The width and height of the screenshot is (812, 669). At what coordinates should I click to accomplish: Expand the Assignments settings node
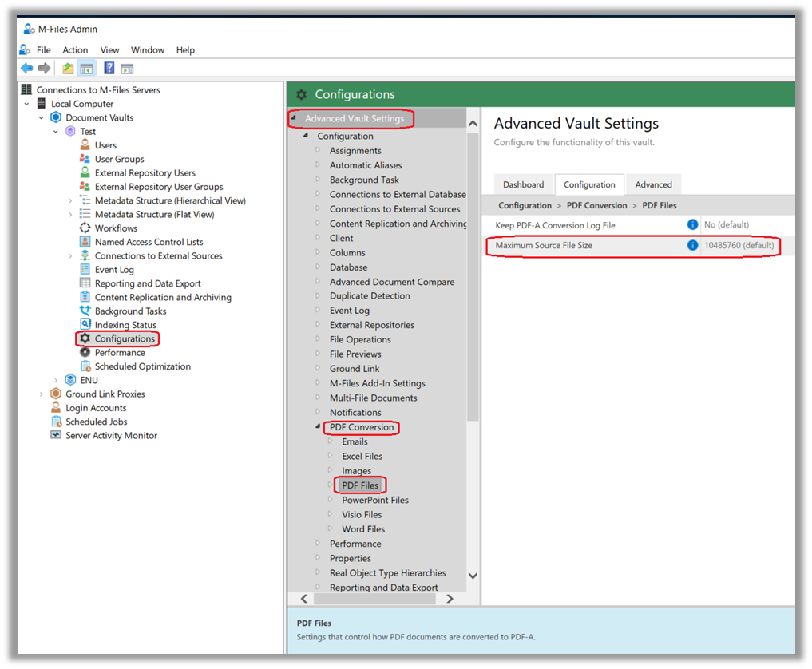point(318,150)
